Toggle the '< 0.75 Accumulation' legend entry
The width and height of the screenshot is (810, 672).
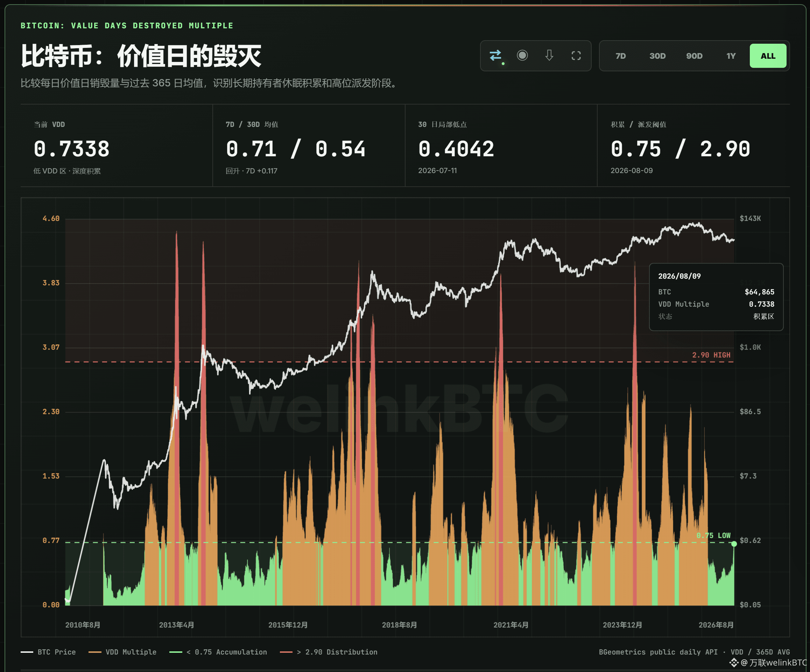[x=218, y=652]
